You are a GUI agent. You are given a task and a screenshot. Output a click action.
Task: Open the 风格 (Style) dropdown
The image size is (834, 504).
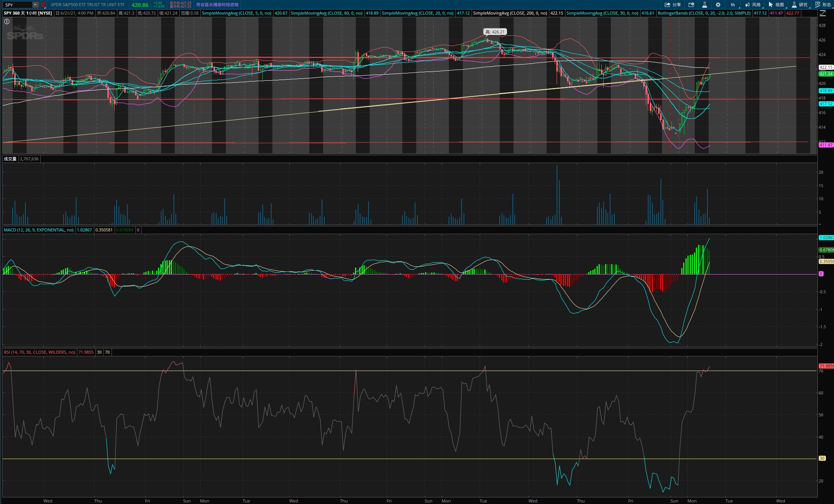click(753, 5)
